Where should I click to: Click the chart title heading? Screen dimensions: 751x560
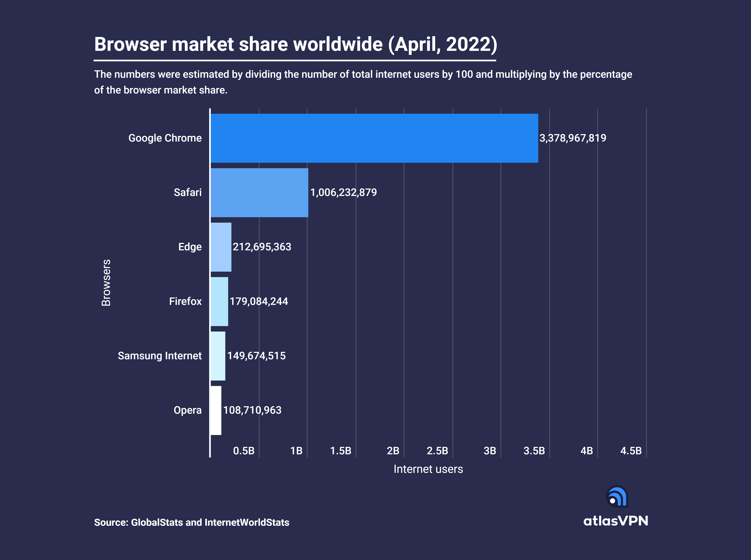(x=295, y=44)
